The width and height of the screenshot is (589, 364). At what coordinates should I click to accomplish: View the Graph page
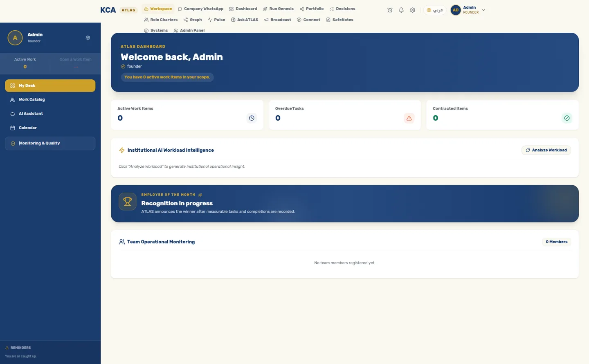[x=193, y=20]
